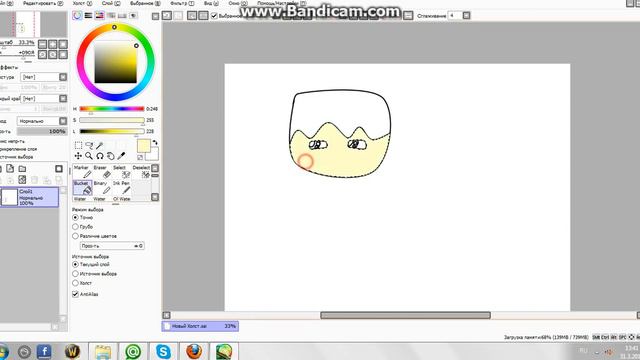Image resolution: width=640 pixels, height=360 pixels.
Task: Choose the Deselect brush tool
Action: 141,172
